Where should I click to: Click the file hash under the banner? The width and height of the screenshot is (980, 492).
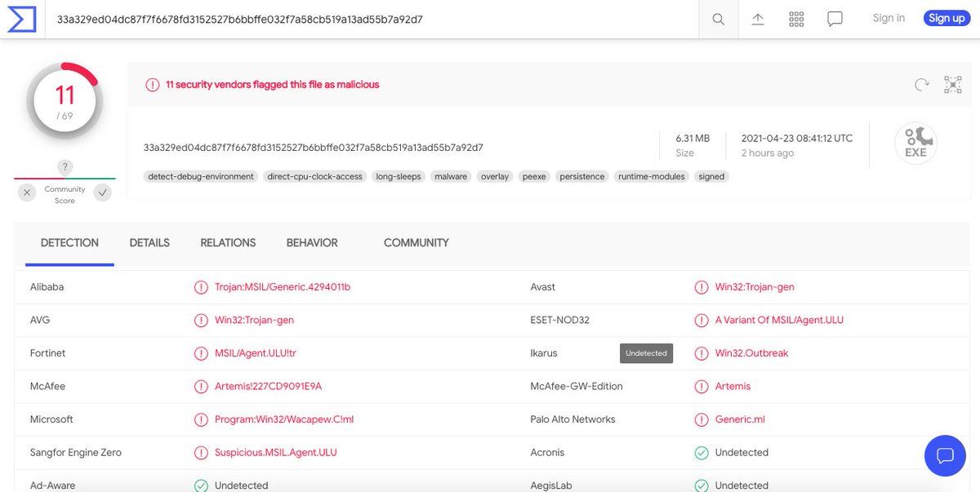[x=314, y=148]
